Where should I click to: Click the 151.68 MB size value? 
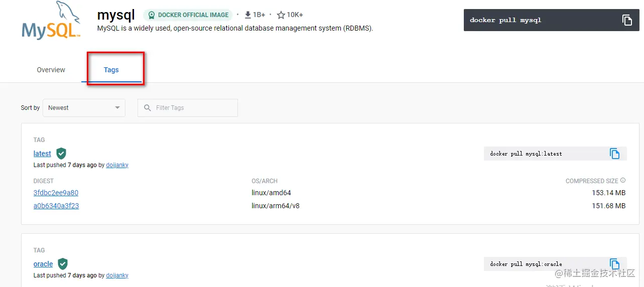pos(608,206)
